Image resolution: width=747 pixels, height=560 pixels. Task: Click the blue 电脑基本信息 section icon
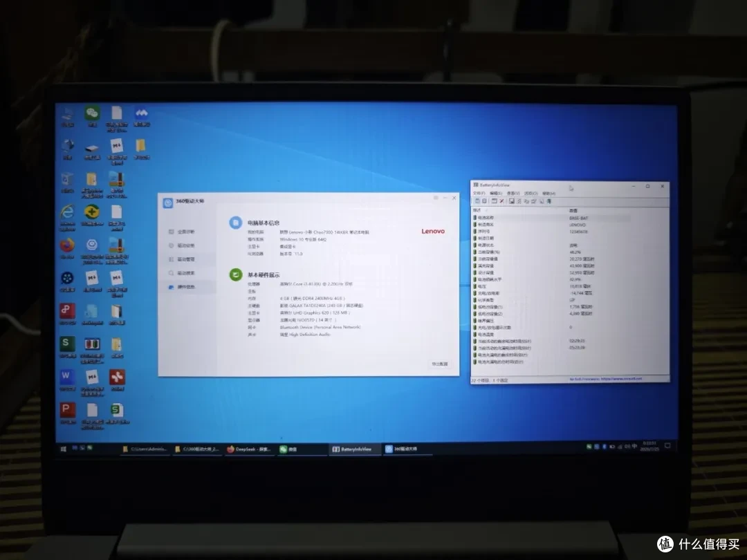pyautogui.click(x=235, y=223)
